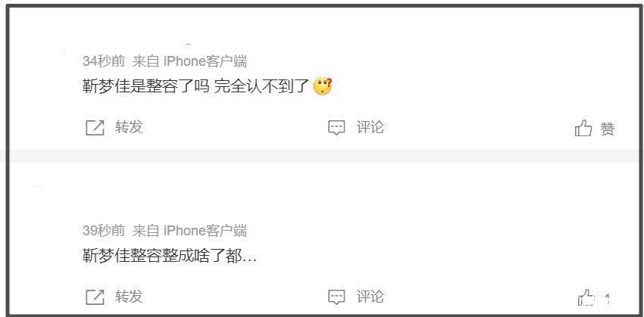The image size is (644, 317).
Task: Like the 34秒前 post with the thumbs-up icon
Action: click(583, 128)
